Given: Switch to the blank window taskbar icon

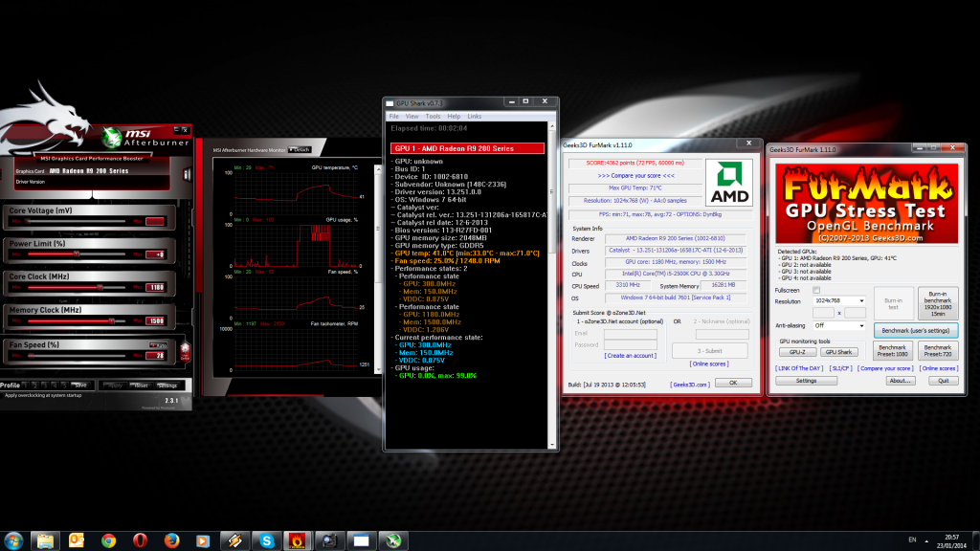Looking at the screenshot, I should (x=361, y=540).
